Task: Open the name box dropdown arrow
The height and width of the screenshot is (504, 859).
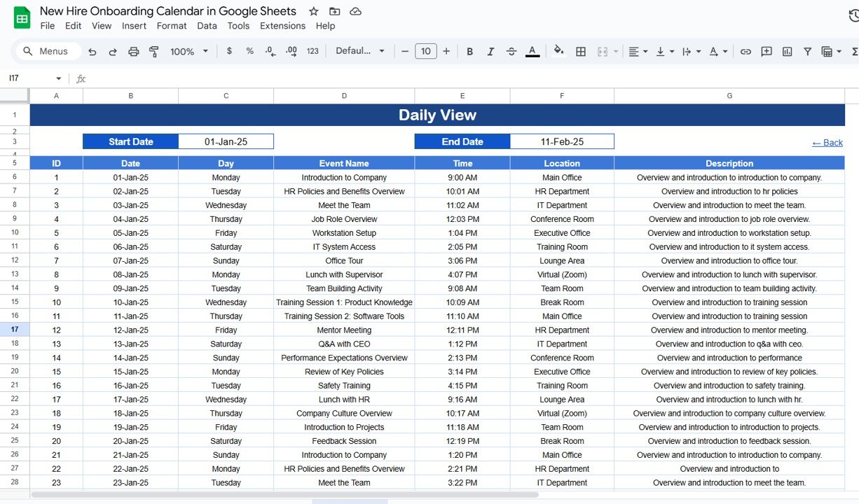Action: (x=59, y=78)
